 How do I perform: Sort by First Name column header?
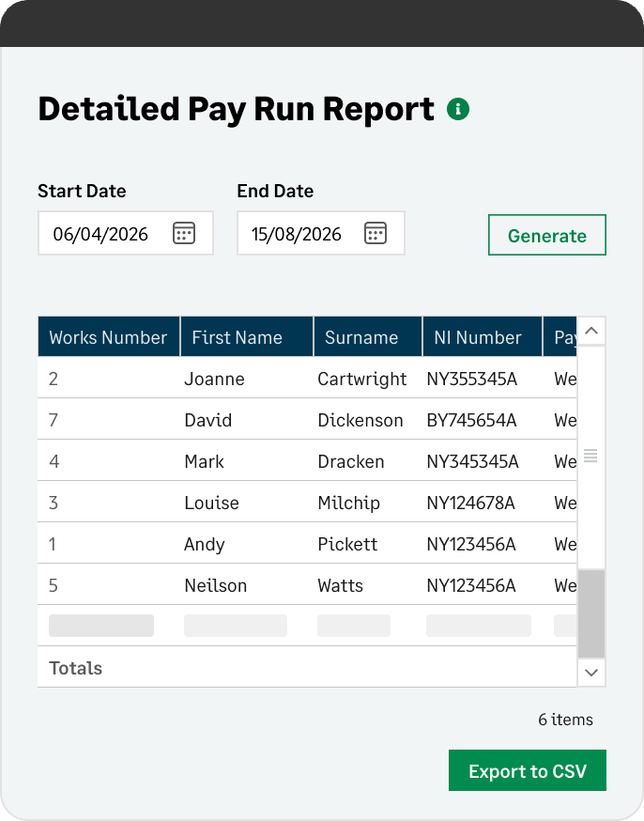[x=247, y=336]
